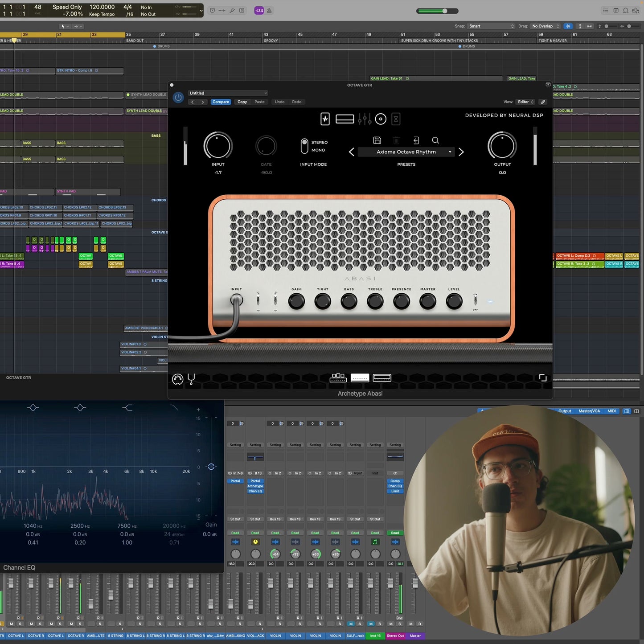
Task: Open the Snap mode dropdown set to Smart
Action: click(x=490, y=26)
